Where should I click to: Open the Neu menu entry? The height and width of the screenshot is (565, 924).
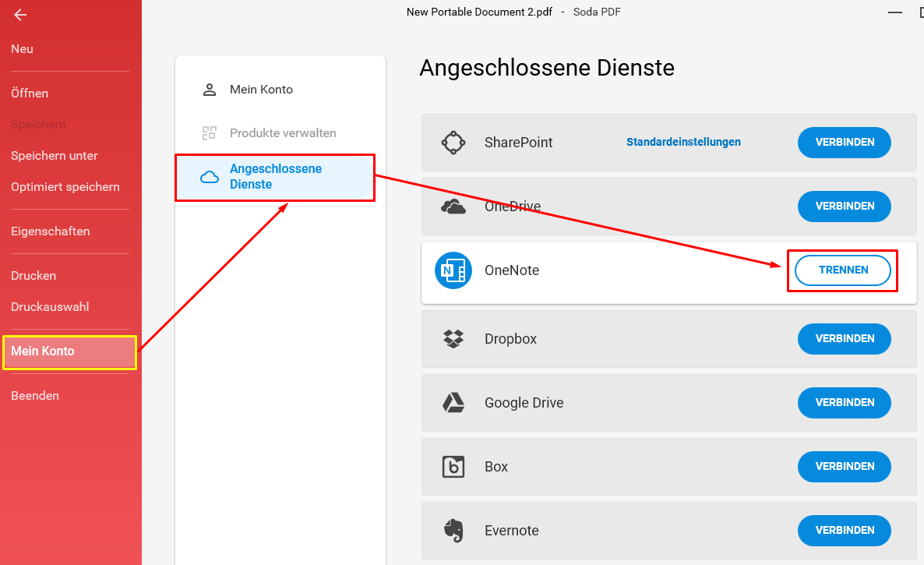coord(22,49)
